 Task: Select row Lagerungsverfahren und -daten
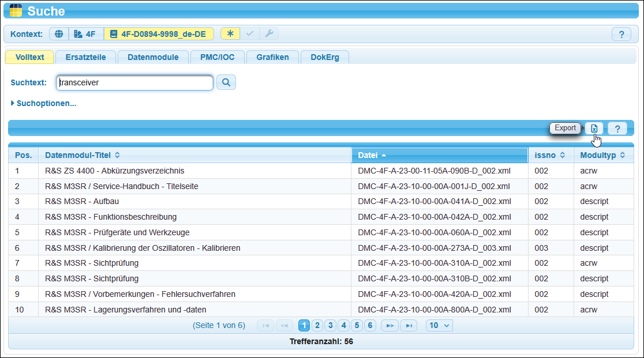pyautogui.click(x=321, y=310)
